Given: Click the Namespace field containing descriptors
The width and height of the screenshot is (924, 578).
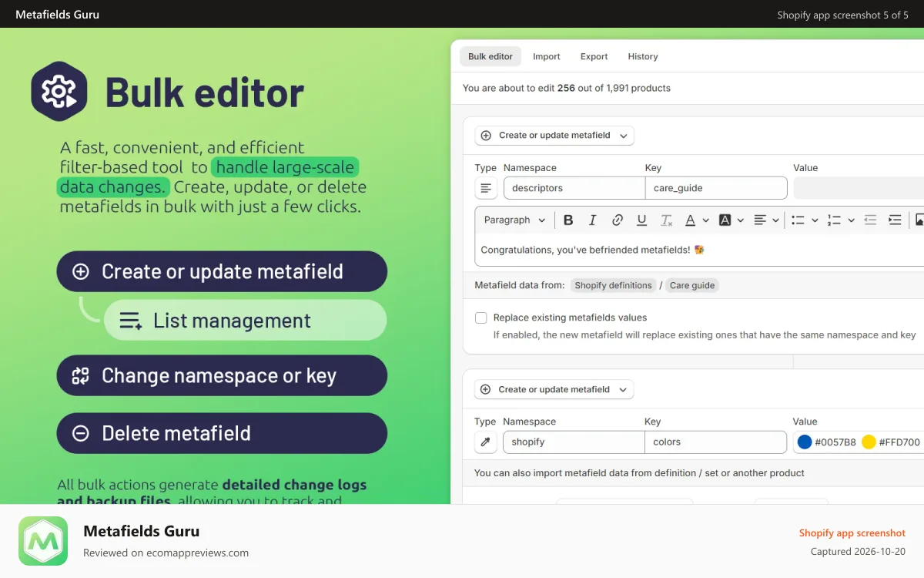Looking at the screenshot, I should [574, 188].
